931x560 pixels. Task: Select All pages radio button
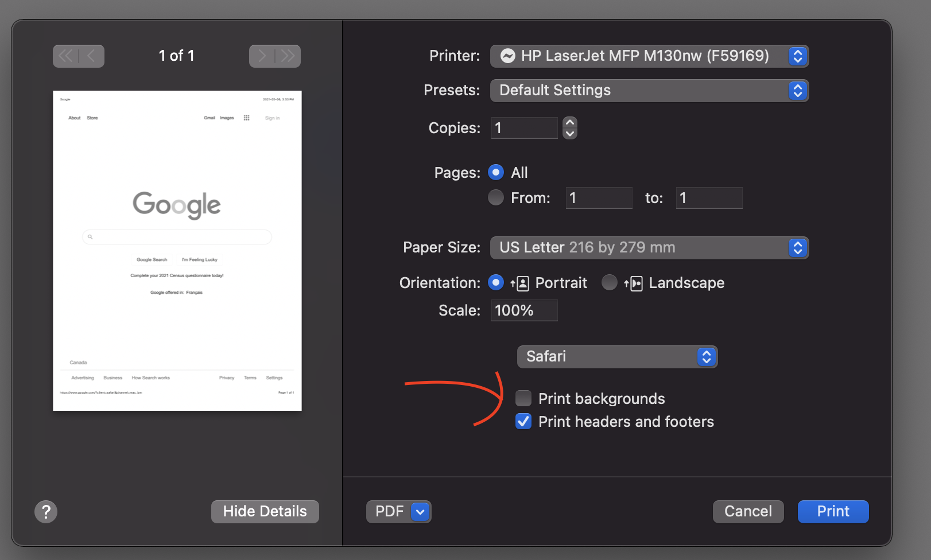click(496, 172)
